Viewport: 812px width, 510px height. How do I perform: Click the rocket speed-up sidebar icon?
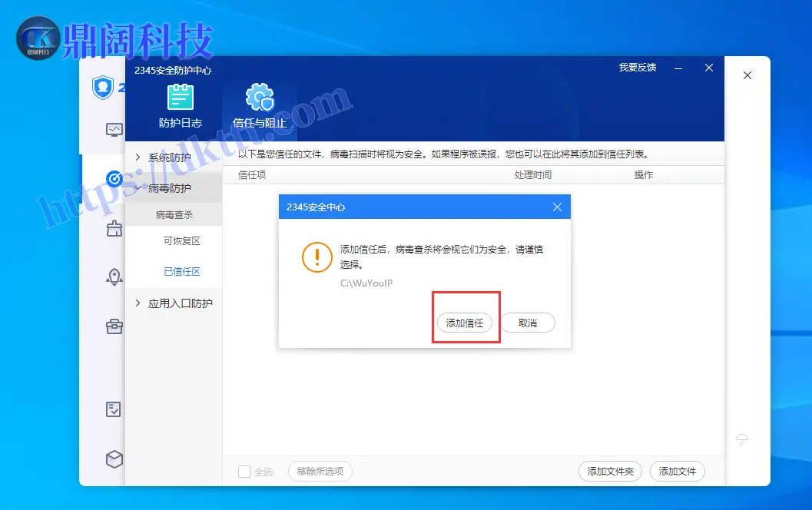114,277
